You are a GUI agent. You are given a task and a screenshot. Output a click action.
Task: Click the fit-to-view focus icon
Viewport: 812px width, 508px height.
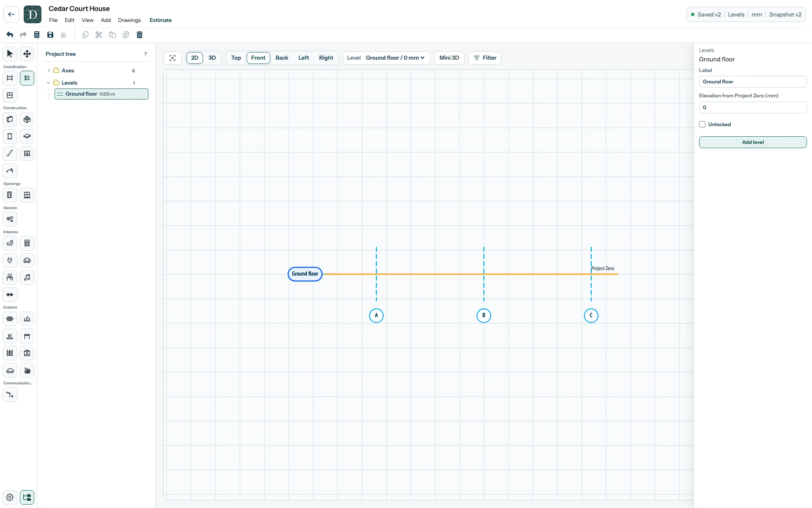tap(173, 58)
